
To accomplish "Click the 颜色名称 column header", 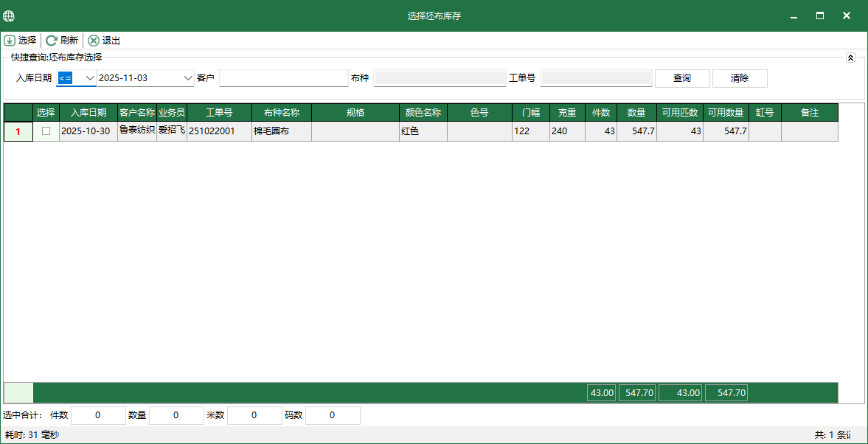I will pyautogui.click(x=423, y=112).
